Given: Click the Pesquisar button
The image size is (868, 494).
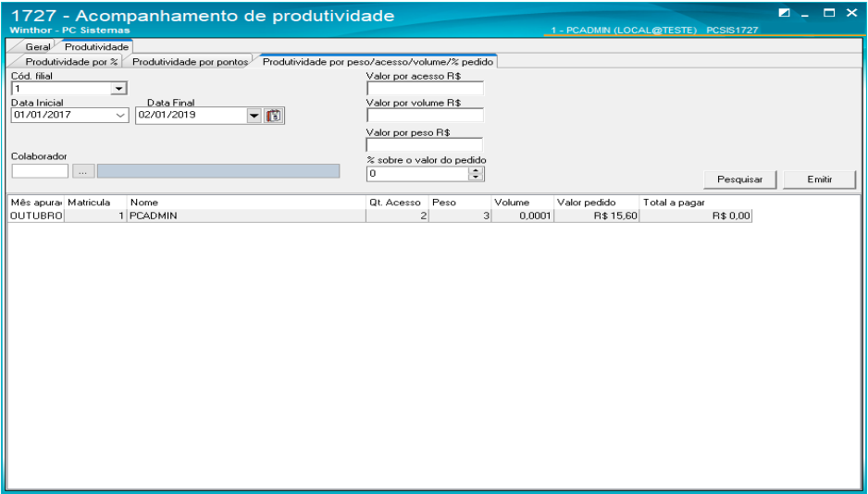Looking at the screenshot, I should tap(739, 179).
